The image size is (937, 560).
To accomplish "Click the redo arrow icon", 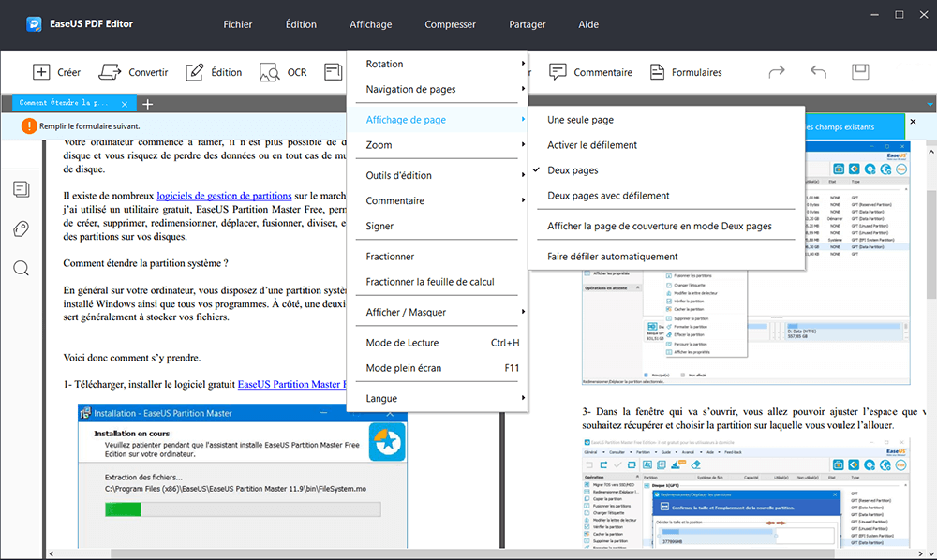I will [x=776, y=72].
